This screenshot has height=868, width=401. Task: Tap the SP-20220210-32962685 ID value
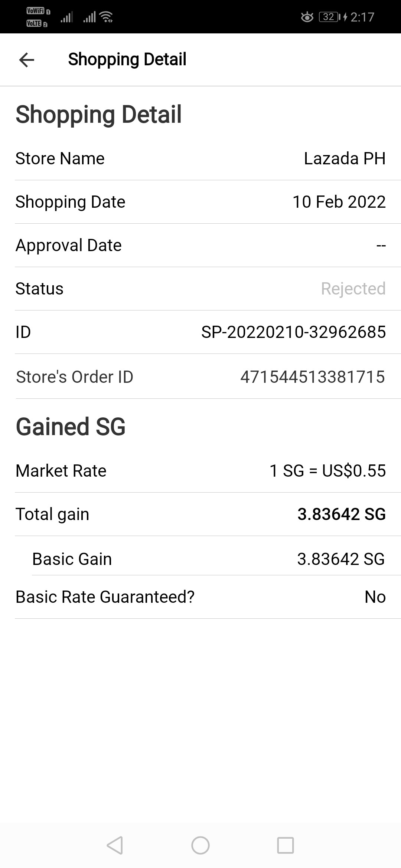click(x=293, y=332)
